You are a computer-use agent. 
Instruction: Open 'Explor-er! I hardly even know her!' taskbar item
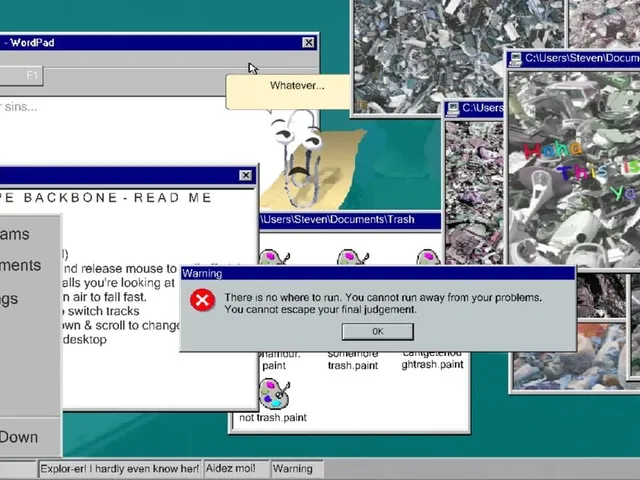pos(120,469)
